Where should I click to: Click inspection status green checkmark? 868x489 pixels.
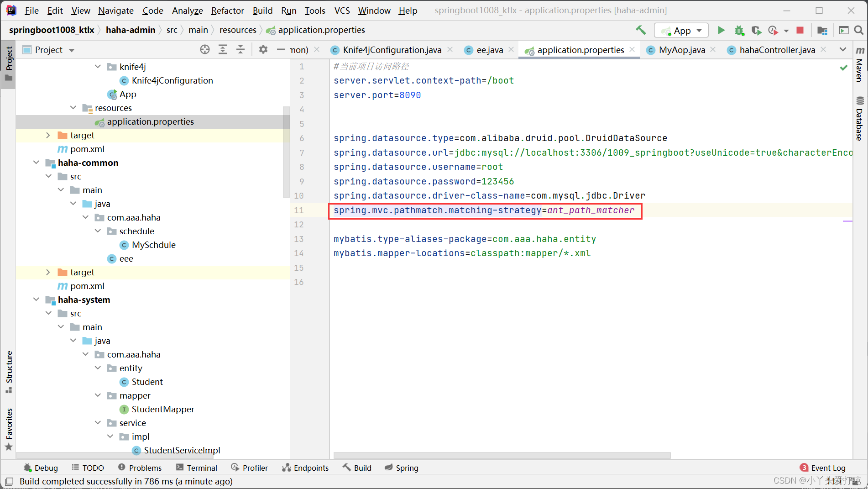[844, 68]
